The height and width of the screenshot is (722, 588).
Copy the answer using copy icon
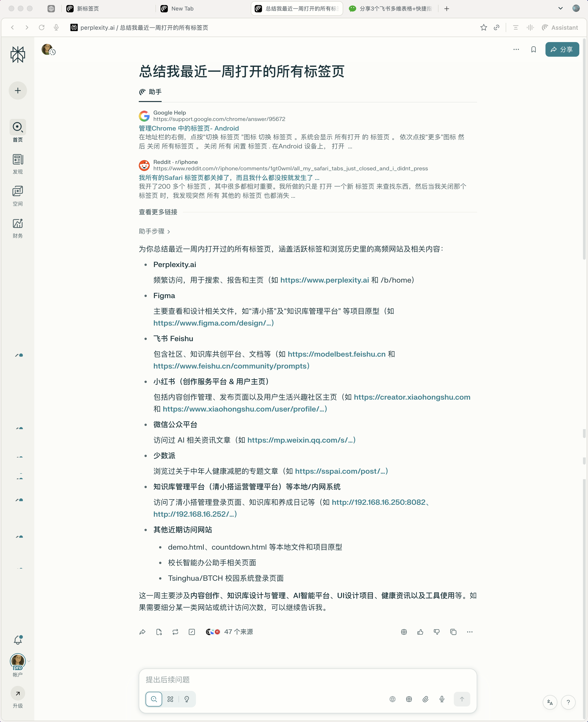click(453, 632)
